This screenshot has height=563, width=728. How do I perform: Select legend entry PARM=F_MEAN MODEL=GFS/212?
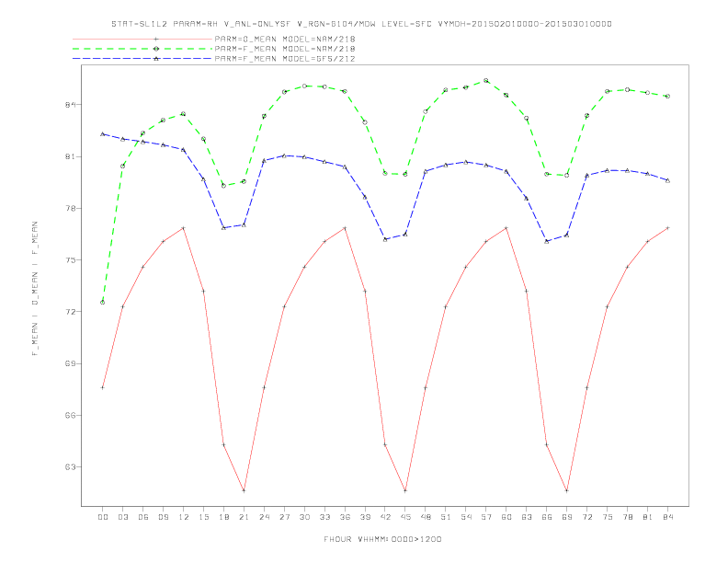pyautogui.click(x=285, y=59)
